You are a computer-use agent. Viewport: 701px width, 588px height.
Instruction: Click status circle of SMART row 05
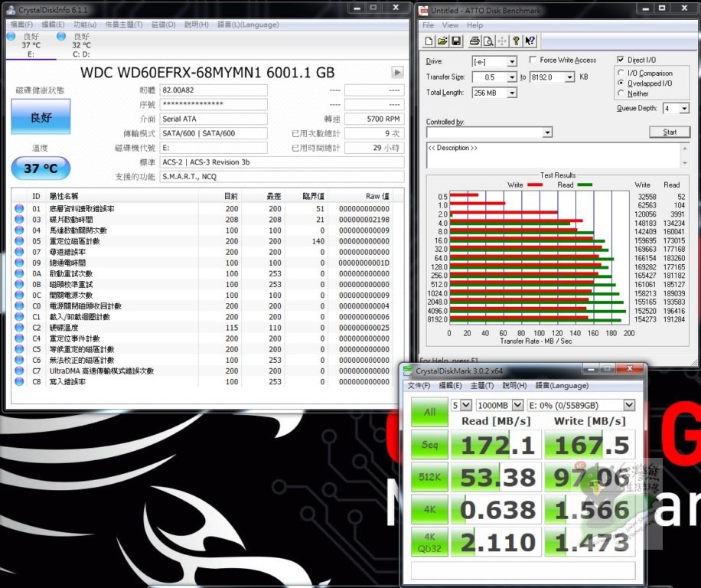[19, 241]
